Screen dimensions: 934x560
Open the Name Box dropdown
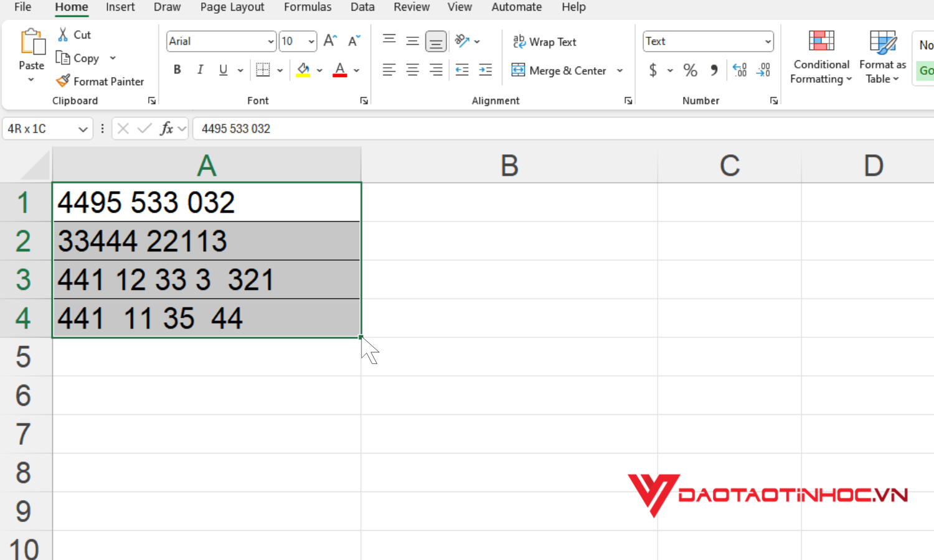(x=83, y=129)
